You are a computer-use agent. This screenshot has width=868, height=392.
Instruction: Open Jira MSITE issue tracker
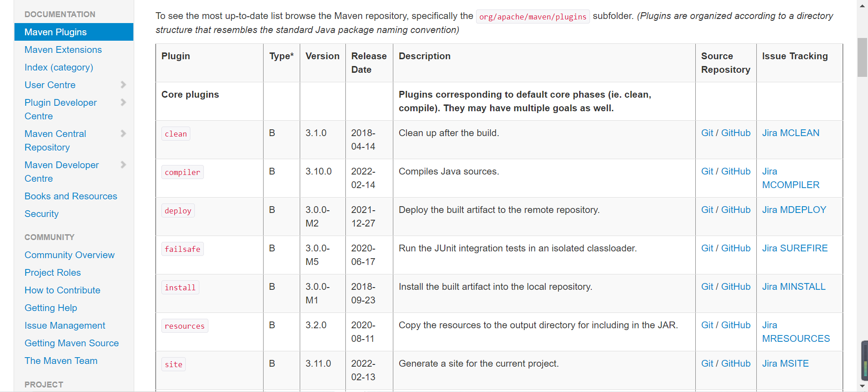(785, 364)
